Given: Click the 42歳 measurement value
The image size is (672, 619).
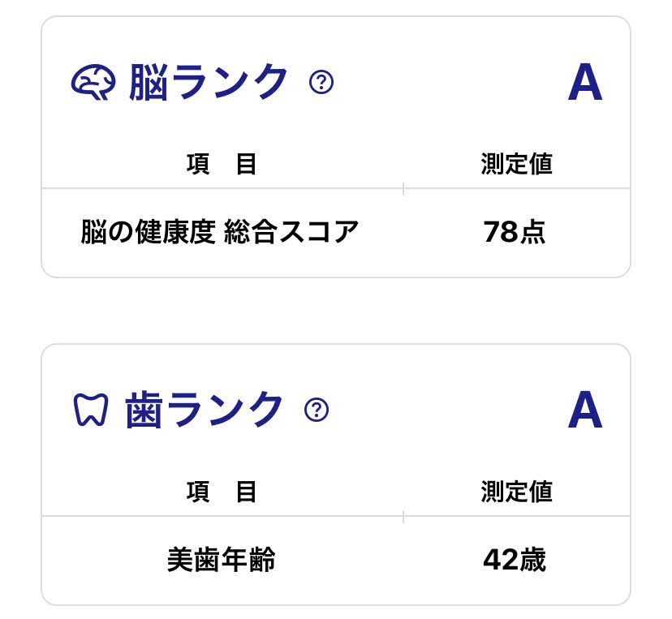Looking at the screenshot, I should [x=515, y=560].
